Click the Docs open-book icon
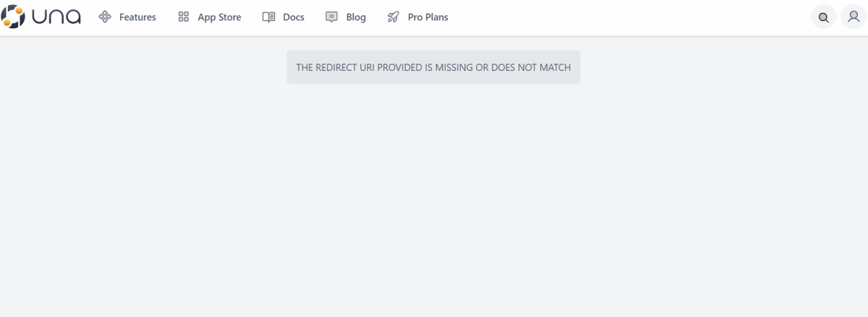This screenshot has width=868, height=317. click(x=269, y=17)
